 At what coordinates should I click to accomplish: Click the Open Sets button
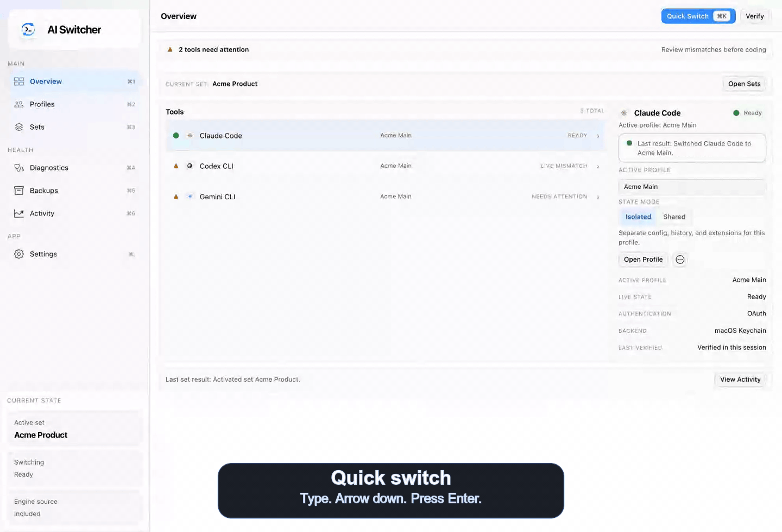coord(744,84)
